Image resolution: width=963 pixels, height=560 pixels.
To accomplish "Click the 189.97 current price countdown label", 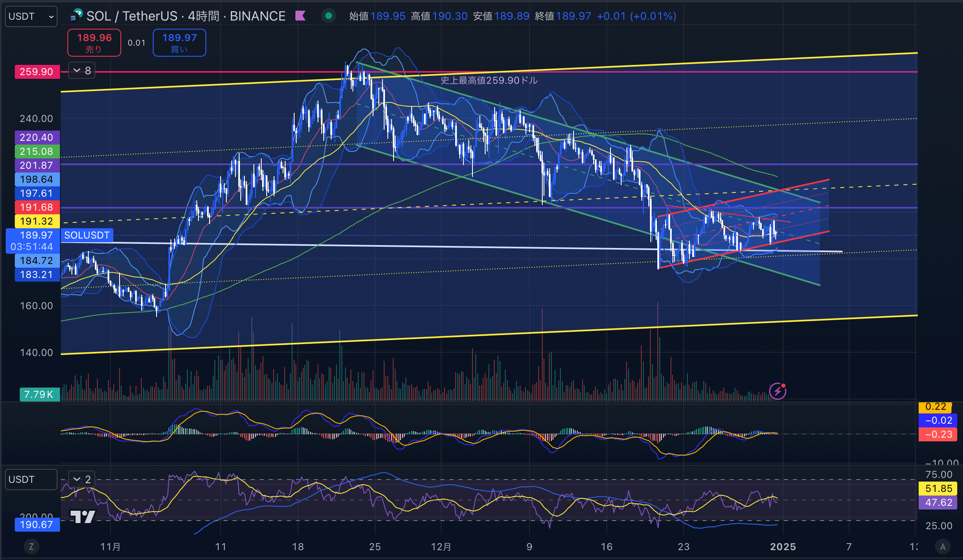I will [33, 241].
